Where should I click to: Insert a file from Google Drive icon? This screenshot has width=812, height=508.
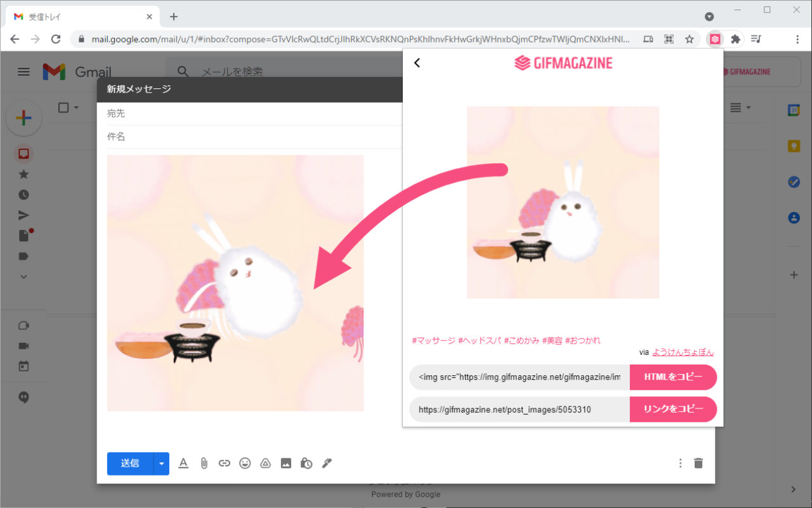(x=265, y=464)
